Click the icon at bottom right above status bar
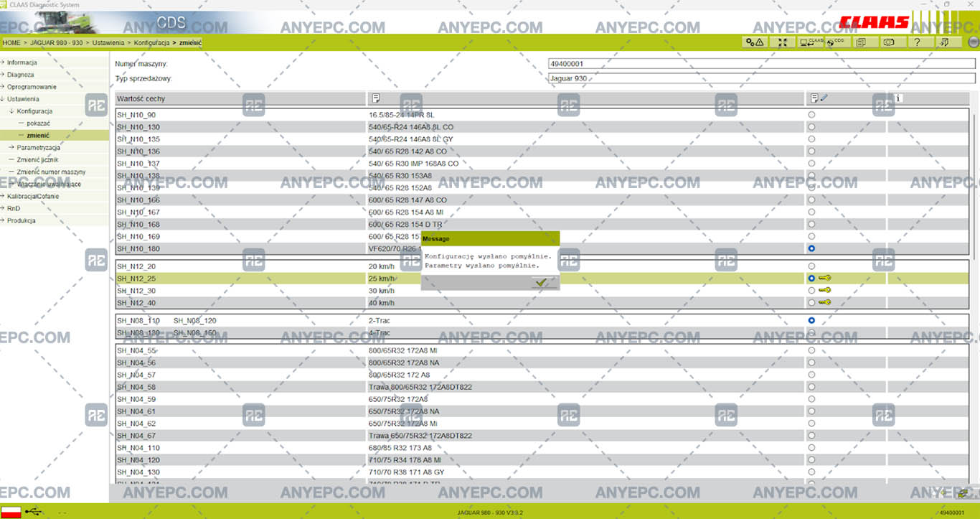 [x=963, y=493]
